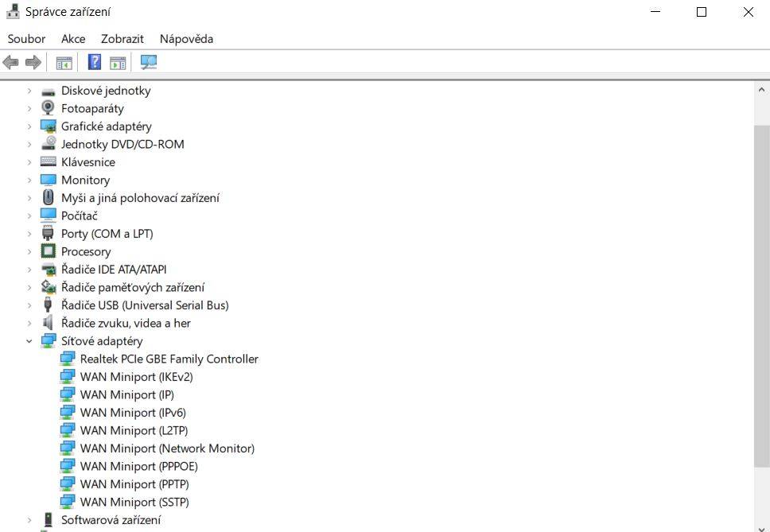This screenshot has width=770, height=532.
Task: Click the speaker icon for Řadiče zvuku
Action: [x=48, y=322]
